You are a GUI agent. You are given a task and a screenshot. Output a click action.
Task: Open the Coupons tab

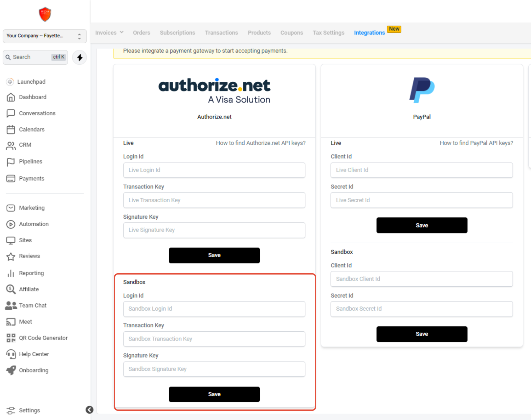pos(292,33)
